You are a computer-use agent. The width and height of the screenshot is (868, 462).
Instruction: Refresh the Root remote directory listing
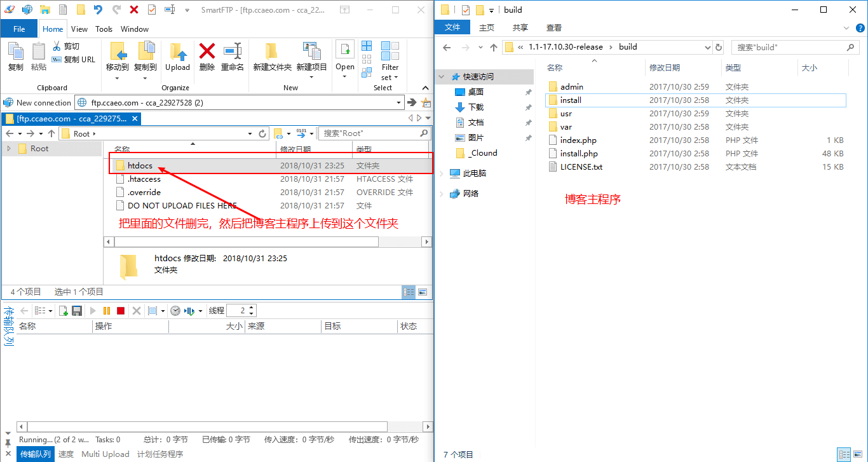(x=262, y=133)
